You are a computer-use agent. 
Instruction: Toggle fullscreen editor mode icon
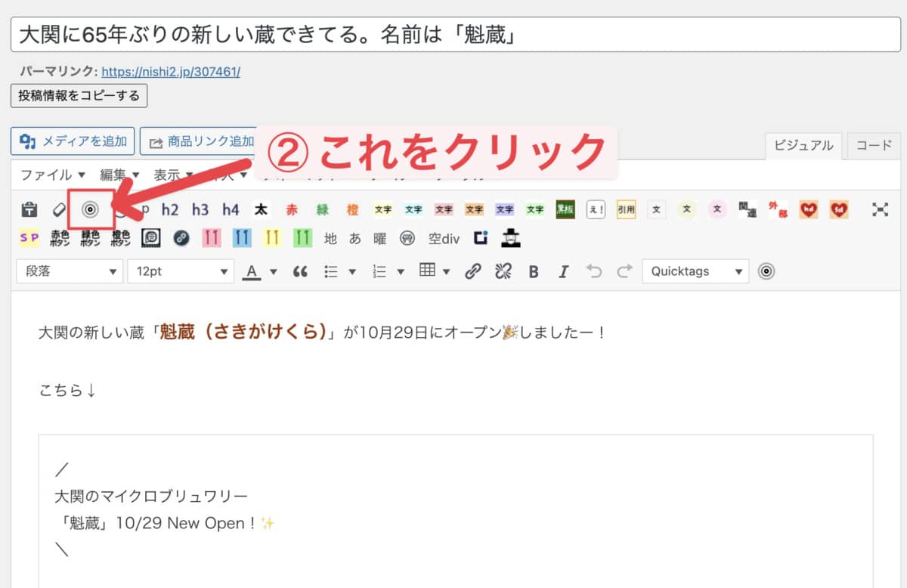click(x=880, y=209)
